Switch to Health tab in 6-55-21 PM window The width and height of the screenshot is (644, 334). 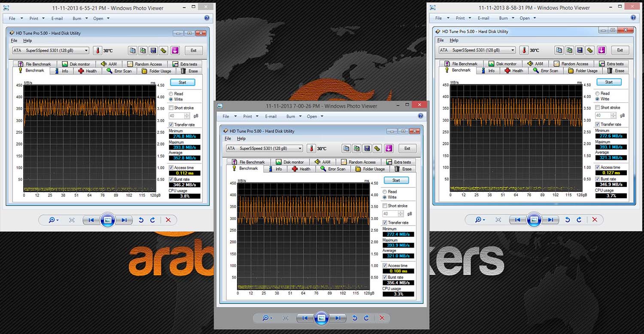coord(87,71)
